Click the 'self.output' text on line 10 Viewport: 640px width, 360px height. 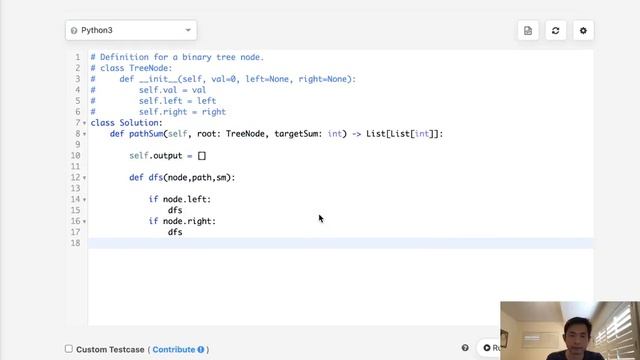click(156, 156)
